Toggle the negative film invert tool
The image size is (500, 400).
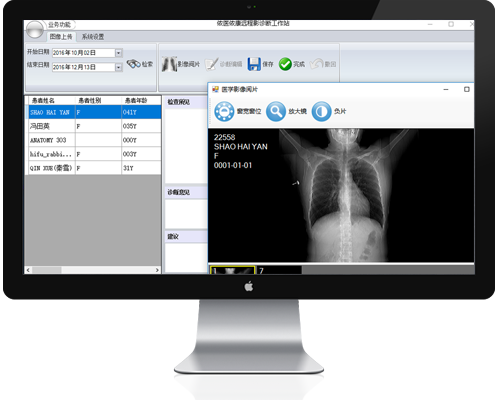321,111
